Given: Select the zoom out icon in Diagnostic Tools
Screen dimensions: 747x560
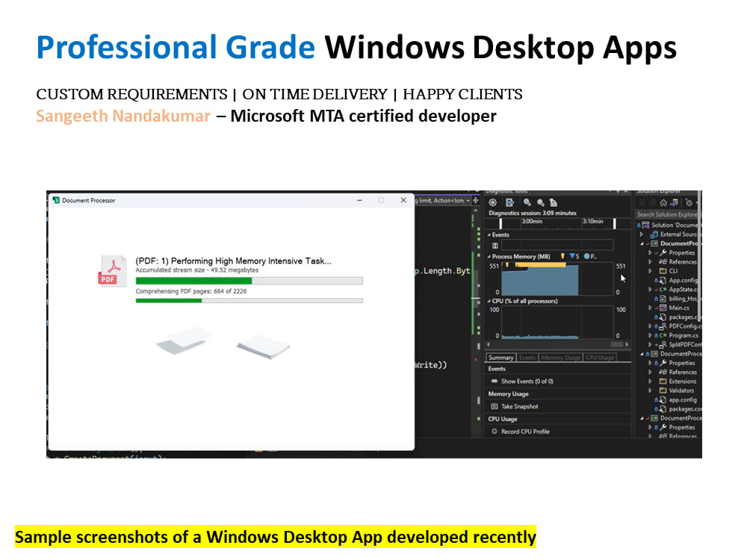Looking at the screenshot, I should click(540, 203).
